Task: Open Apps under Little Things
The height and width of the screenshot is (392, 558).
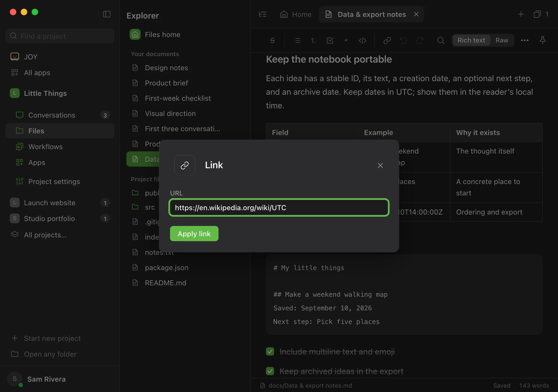Action: coord(60,163)
